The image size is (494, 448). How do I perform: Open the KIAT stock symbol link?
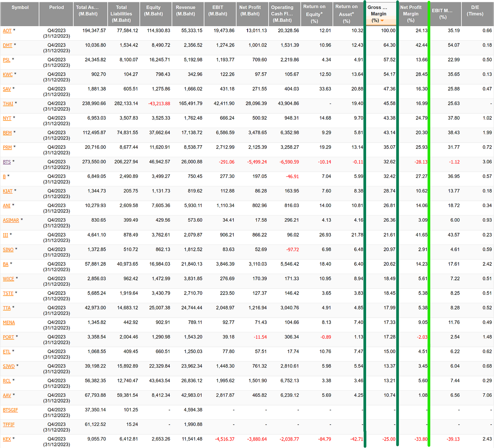point(7,191)
